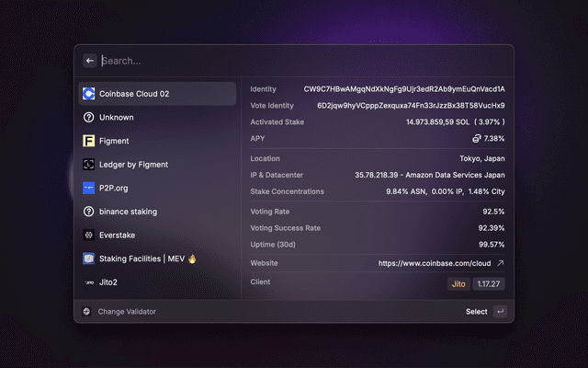Click the Enter key icon beside Select

coord(500,312)
